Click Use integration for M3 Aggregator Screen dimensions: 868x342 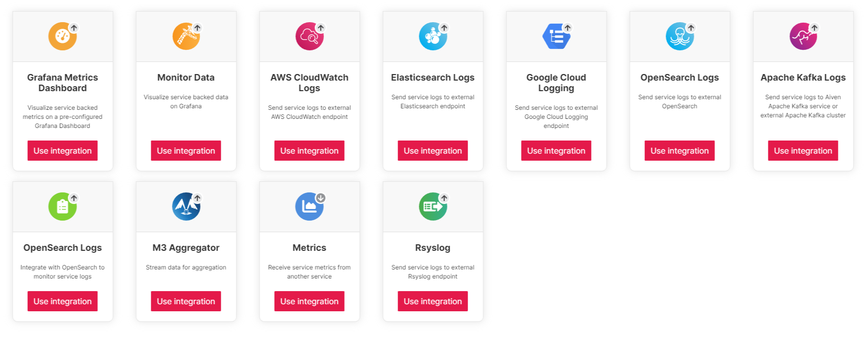186,301
